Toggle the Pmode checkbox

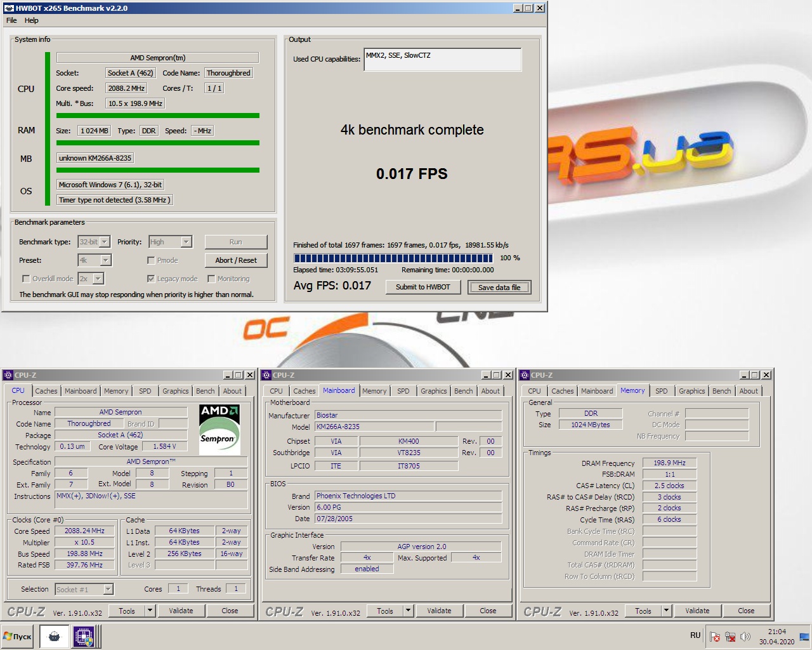point(151,260)
